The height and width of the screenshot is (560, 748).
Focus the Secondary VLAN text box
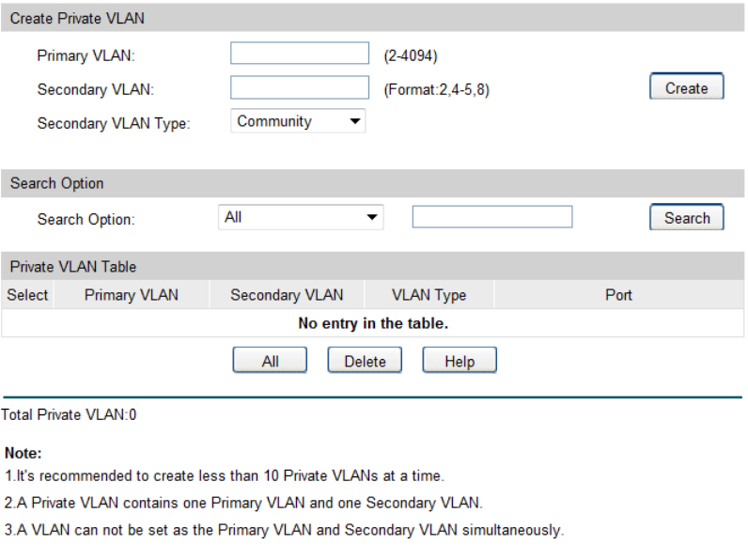(x=300, y=88)
